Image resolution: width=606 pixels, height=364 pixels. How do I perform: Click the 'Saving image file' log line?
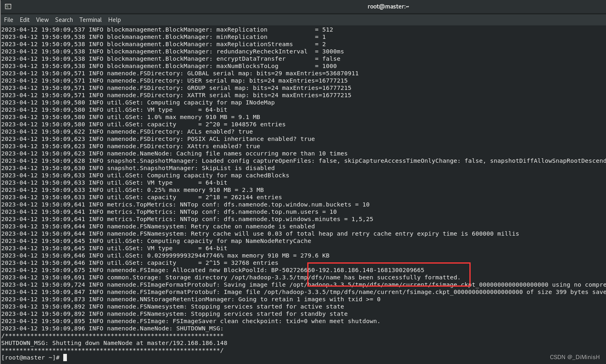pyautogui.click(x=304, y=285)
